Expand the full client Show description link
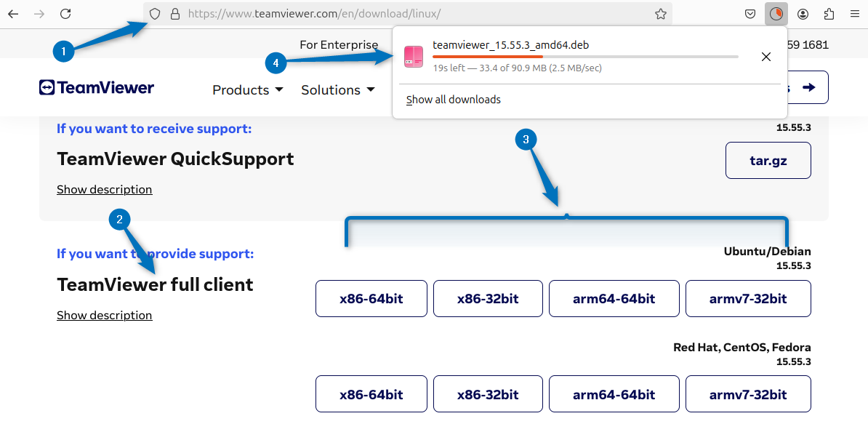868x424 pixels. pyautogui.click(x=104, y=315)
